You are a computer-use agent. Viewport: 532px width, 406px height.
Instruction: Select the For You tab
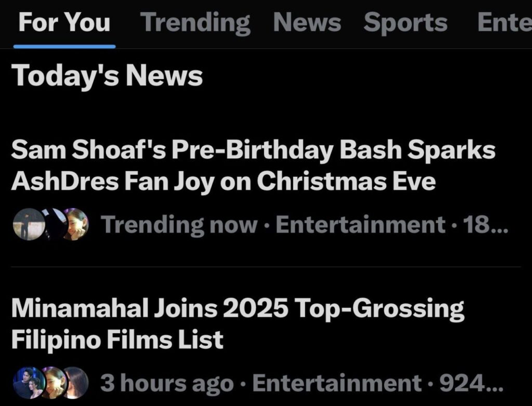pos(64,23)
